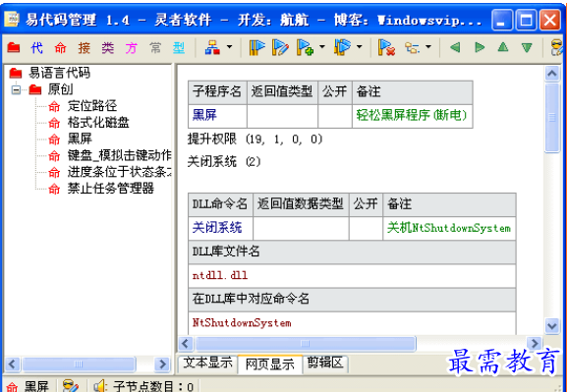Viewport: 568px width, 392px height.
Task: Open the dropdown next to add-flag icon
Action: click(322, 47)
